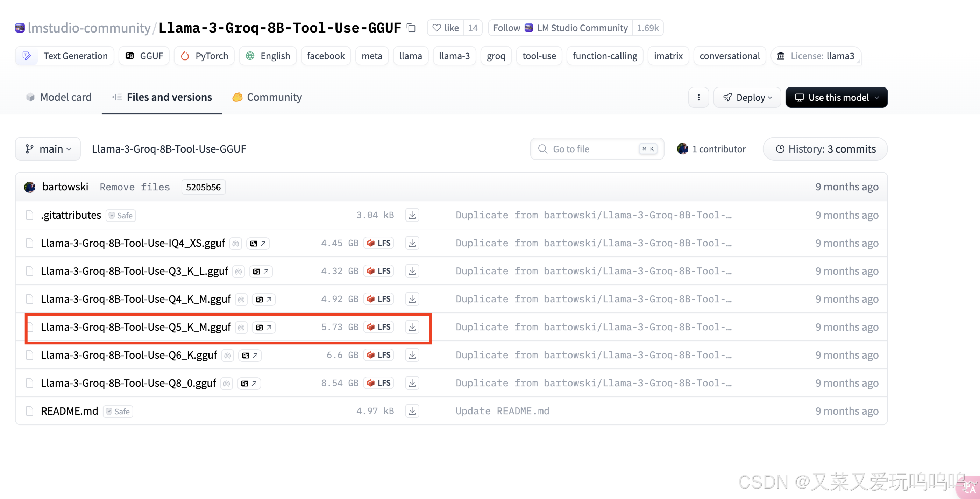Open commit 5205b56 link

pos(203,187)
